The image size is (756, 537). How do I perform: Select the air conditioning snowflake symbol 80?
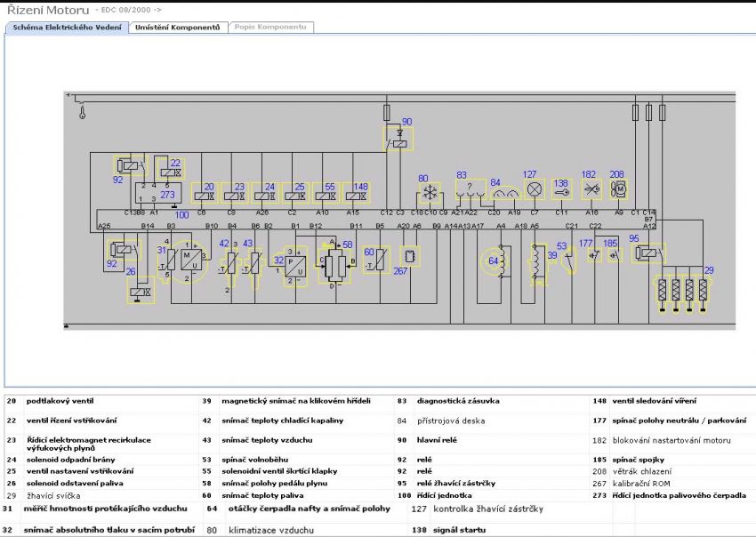point(430,193)
